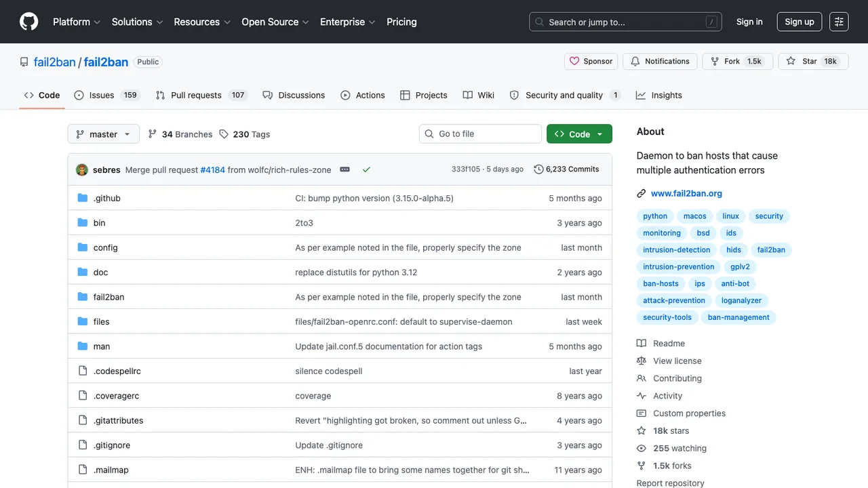Click the branches icon beside 34 Branches

pos(153,134)
